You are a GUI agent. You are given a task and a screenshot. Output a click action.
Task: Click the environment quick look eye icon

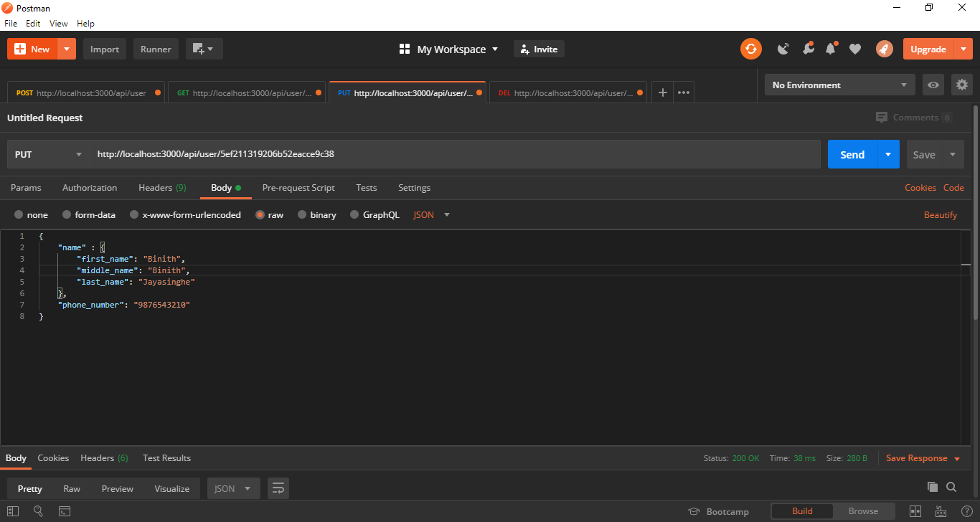pos(933,85)
